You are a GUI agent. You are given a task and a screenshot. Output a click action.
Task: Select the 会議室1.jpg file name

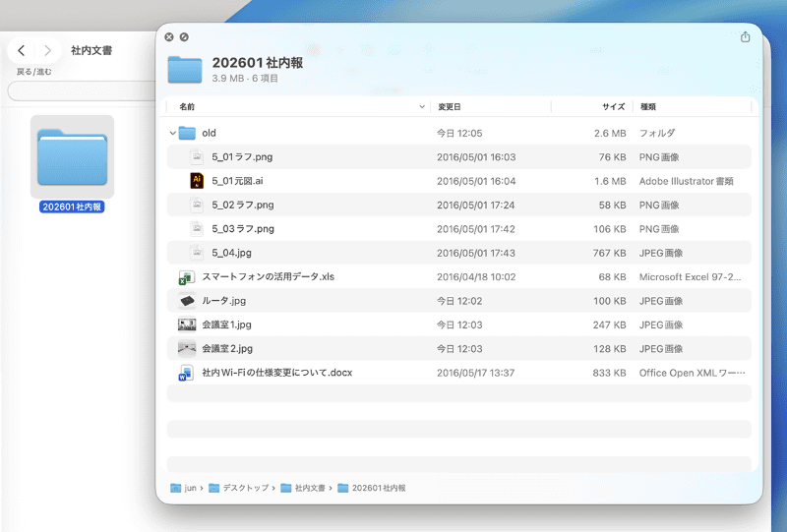point(226,325)
